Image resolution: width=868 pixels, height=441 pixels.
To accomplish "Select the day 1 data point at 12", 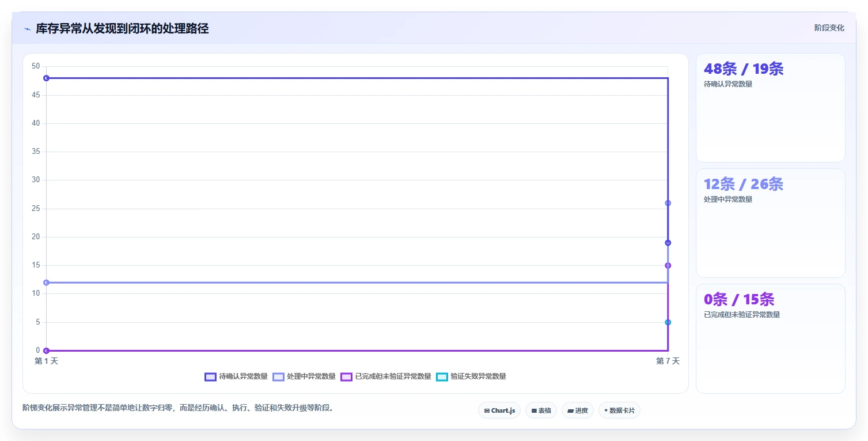I will [47, 282].
